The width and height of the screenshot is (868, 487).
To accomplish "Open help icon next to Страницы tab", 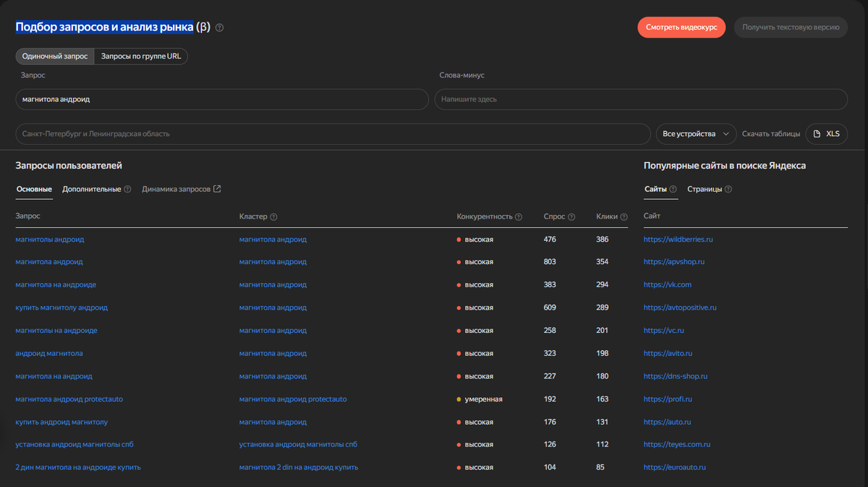I will point(728,189).
